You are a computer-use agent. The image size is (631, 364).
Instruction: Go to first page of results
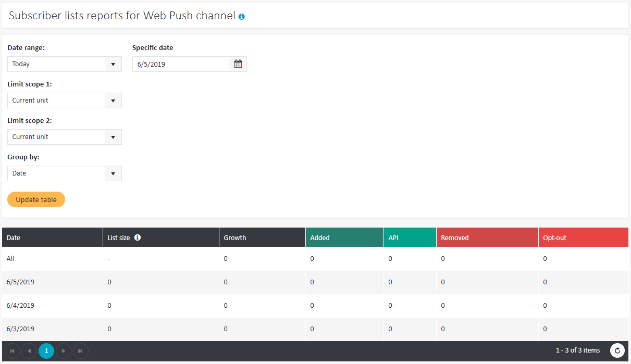pyautogui.click(x=12, y=351)
